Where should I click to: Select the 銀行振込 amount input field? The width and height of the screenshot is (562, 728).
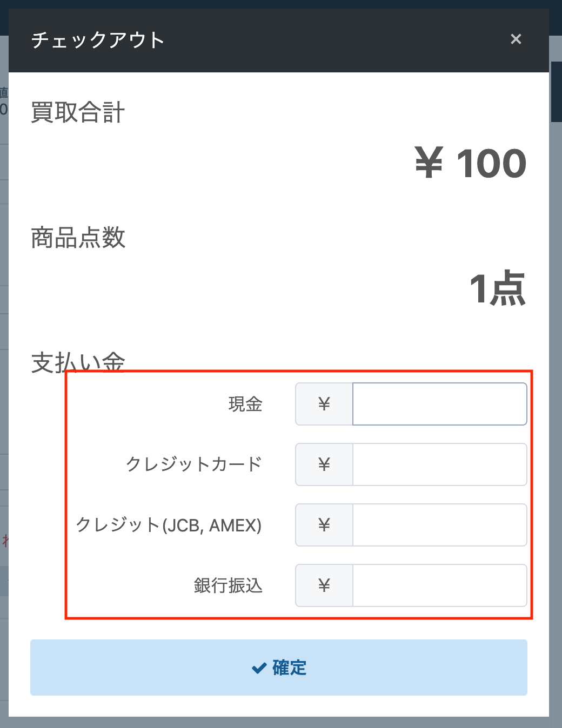[x=440, y=585]
